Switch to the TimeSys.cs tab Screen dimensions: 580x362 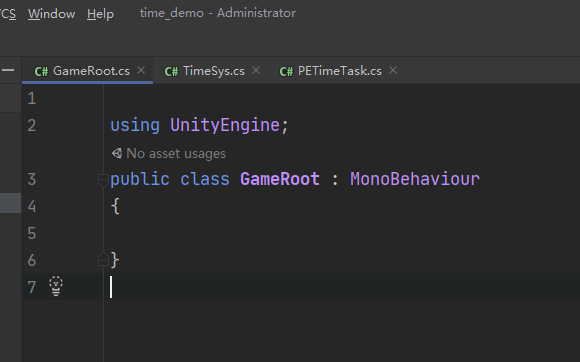coord(212,71)
